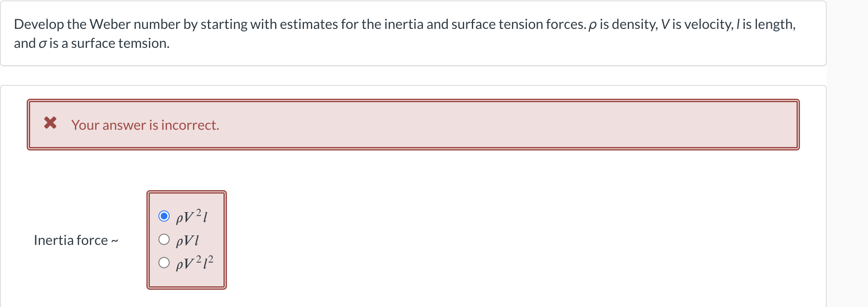The height and width of the screenshot is (307, 868).
Task: Click the ρV²l option label
Action: click(192, 217)
